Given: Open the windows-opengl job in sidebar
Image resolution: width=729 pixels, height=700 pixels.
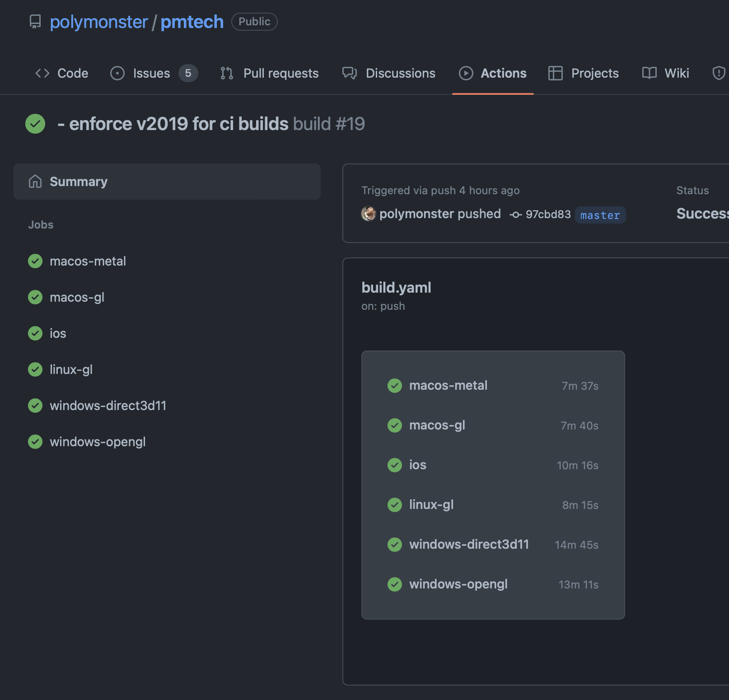Looking at the screenshot, I should pos(98,442).
